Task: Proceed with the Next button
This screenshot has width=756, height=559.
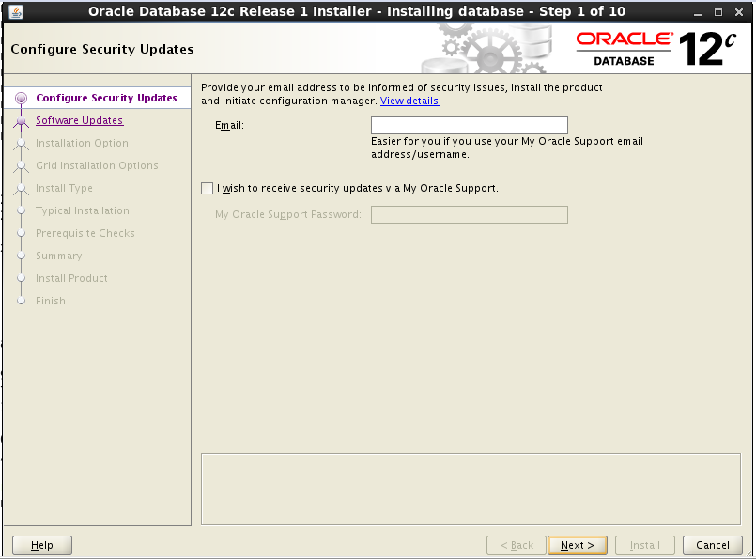Action: point(578,546)
